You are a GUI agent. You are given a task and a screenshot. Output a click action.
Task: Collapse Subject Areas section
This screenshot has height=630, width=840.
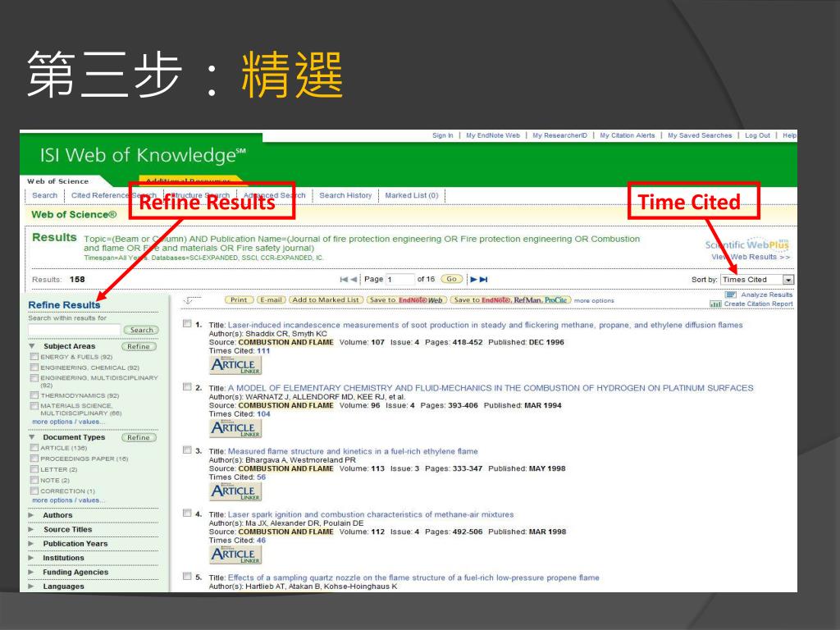point(32,347)
